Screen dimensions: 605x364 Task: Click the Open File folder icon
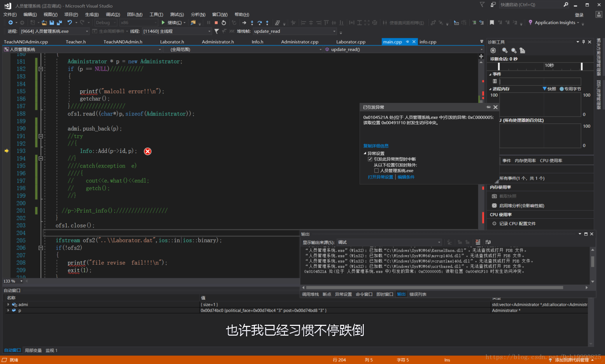pyautogui.click(x=44, y=23)
